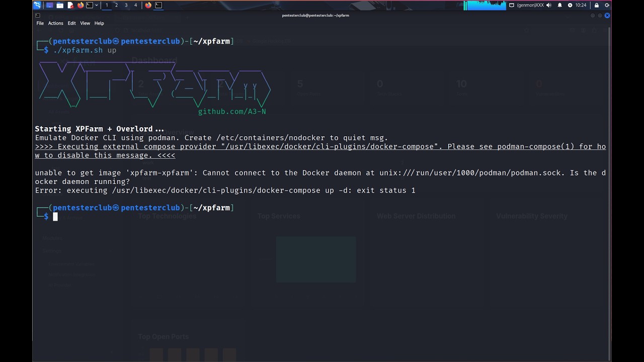This screenshot has width=644, height=362.
Task: Click the 'Emulate Docker CLI using podman' line
Action: (x=211, y=138)
